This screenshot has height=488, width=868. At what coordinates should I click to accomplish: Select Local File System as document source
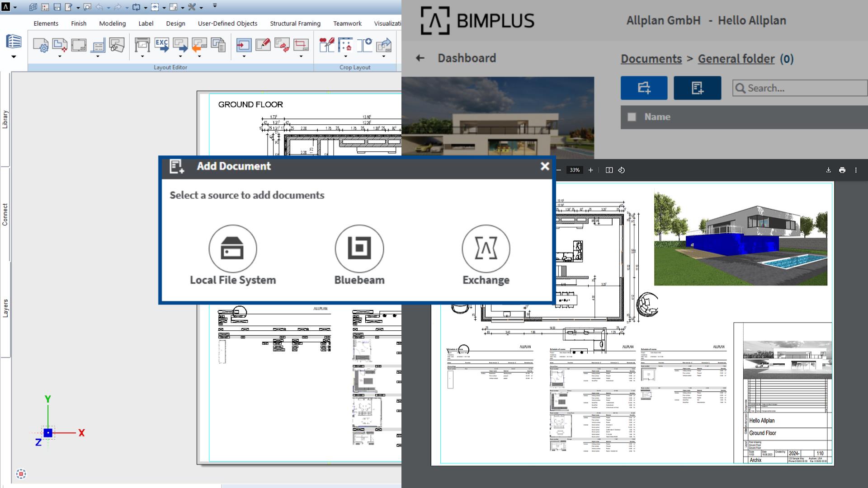click(233, 255)
